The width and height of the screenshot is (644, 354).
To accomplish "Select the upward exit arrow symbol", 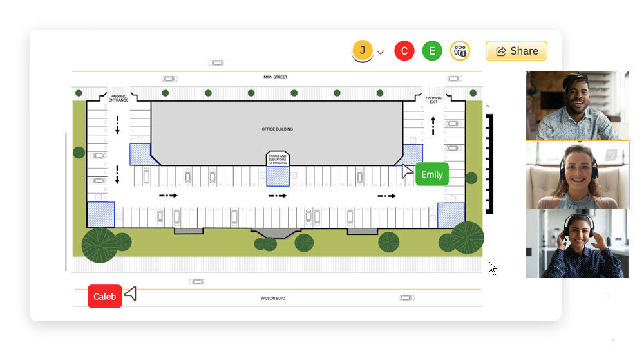I will tap(433, 126).
